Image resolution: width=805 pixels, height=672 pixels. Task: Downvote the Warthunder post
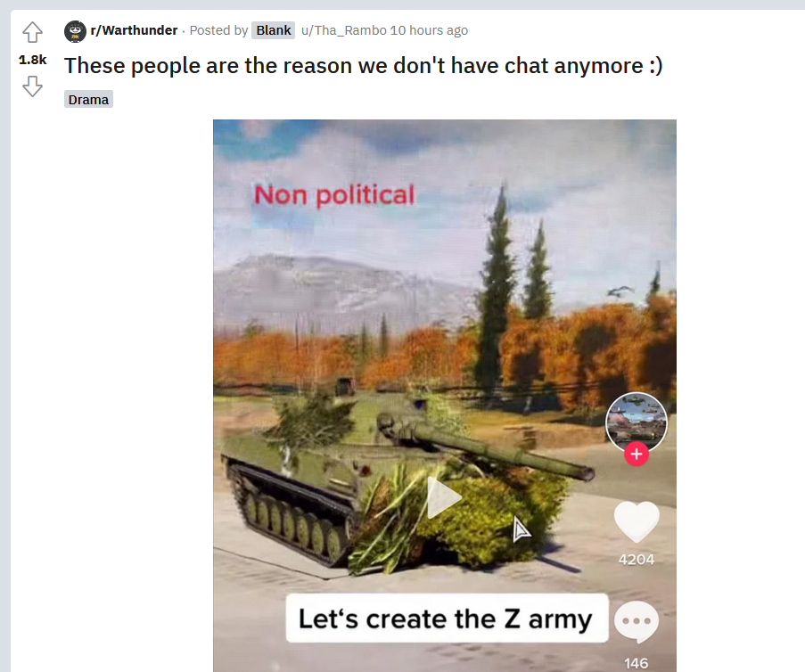(x=32, y=86)
